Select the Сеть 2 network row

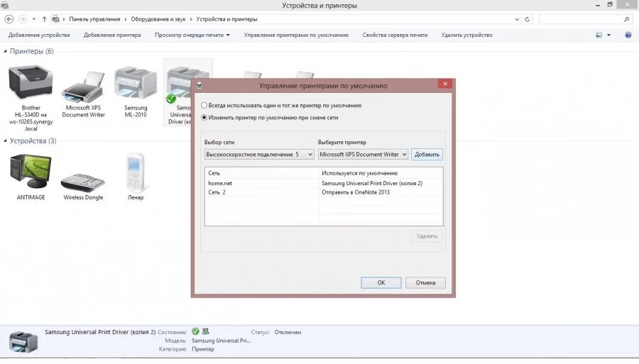pos(324,192)
